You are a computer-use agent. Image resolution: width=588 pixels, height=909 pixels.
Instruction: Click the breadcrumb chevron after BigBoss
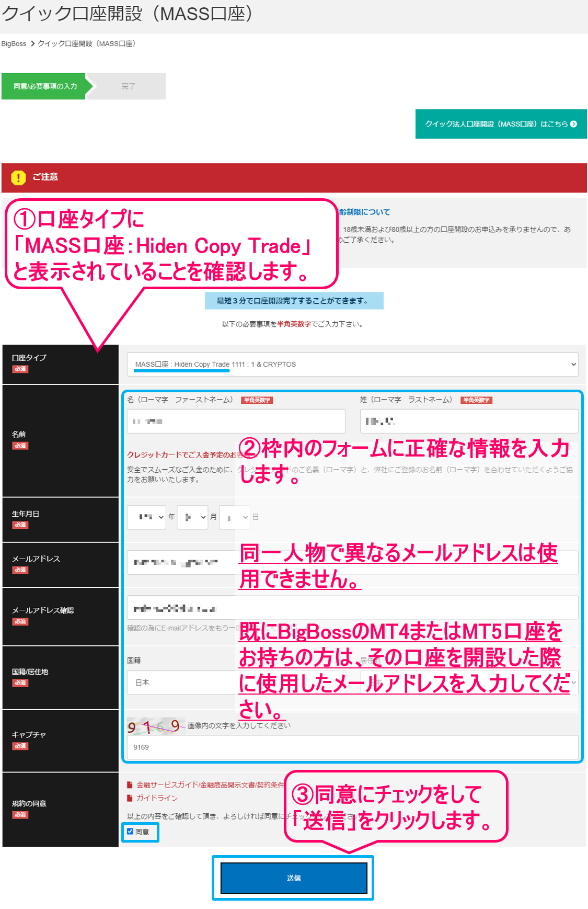tap(32, 43)
